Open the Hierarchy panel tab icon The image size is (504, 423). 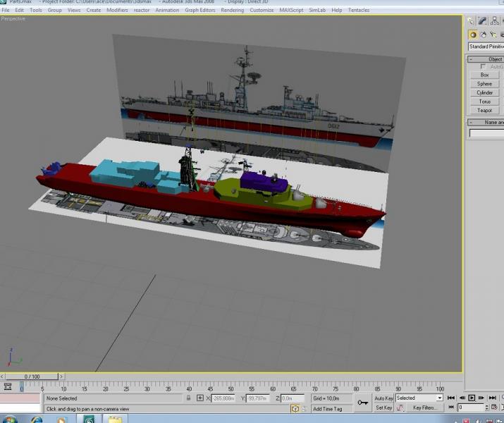[x=495, y=21]
